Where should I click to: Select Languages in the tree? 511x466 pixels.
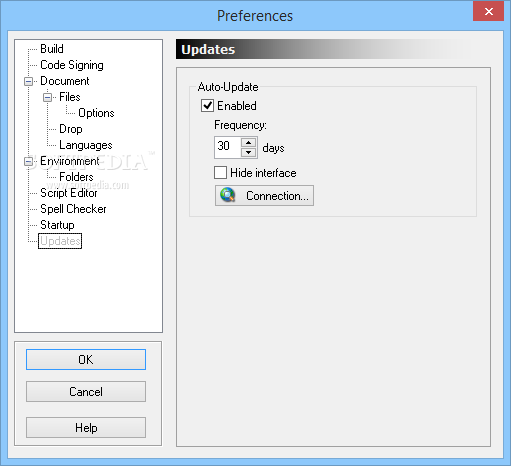(86, 145)
